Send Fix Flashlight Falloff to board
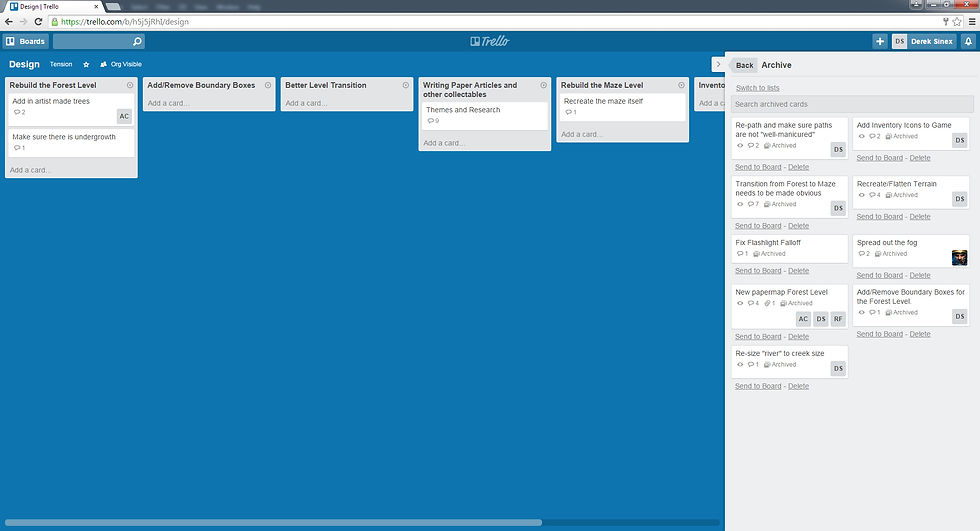Image resolution: width=980 pixels, height=531 pixels. click(x=758, y=271)
